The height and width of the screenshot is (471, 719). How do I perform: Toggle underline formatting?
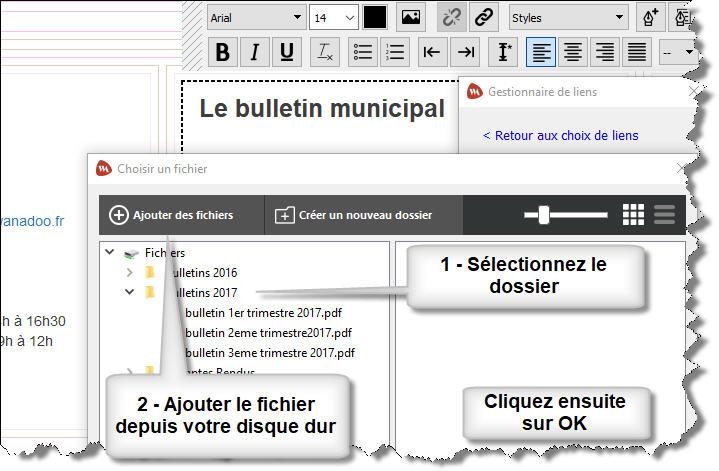click(287, 52)
